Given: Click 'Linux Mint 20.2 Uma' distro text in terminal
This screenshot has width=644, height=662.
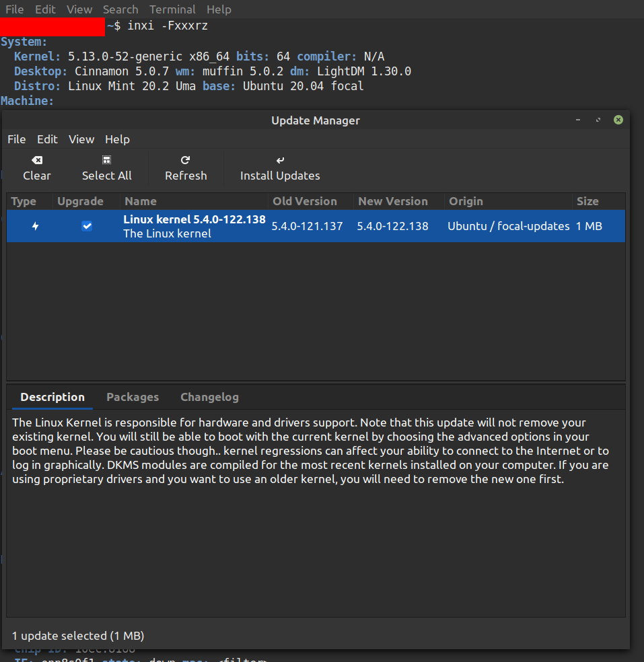Looking at the screenshot, I should (132, 86).
